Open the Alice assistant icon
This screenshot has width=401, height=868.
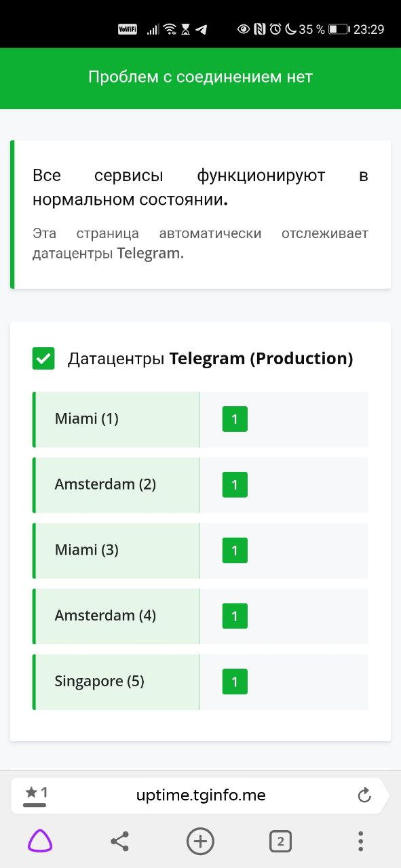40,842
